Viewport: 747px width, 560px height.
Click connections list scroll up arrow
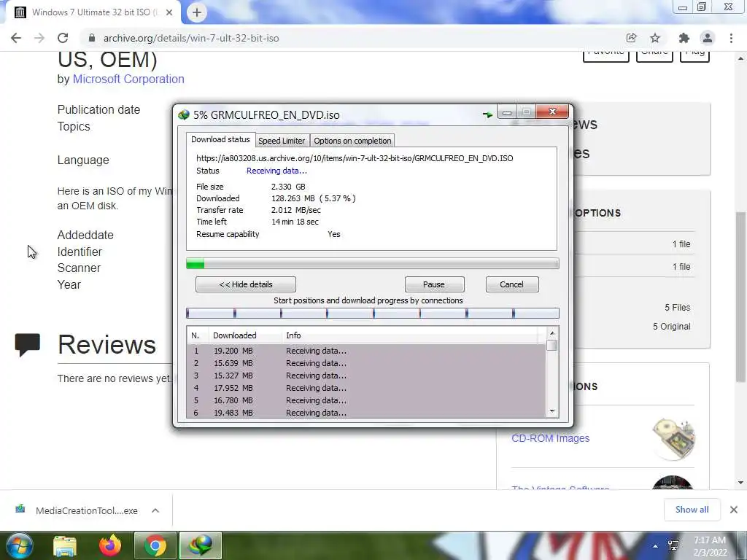pyautogui.click(x=552, y=333)
